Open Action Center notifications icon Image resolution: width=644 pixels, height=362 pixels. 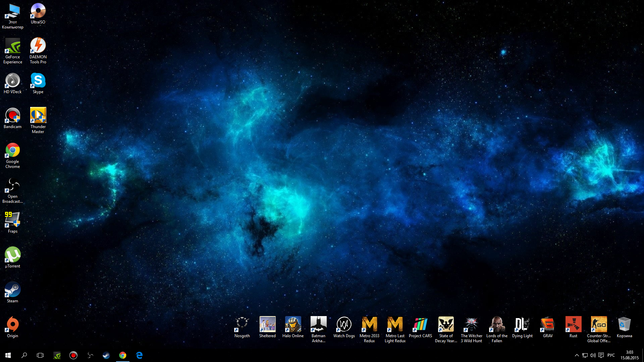point(601,355)
